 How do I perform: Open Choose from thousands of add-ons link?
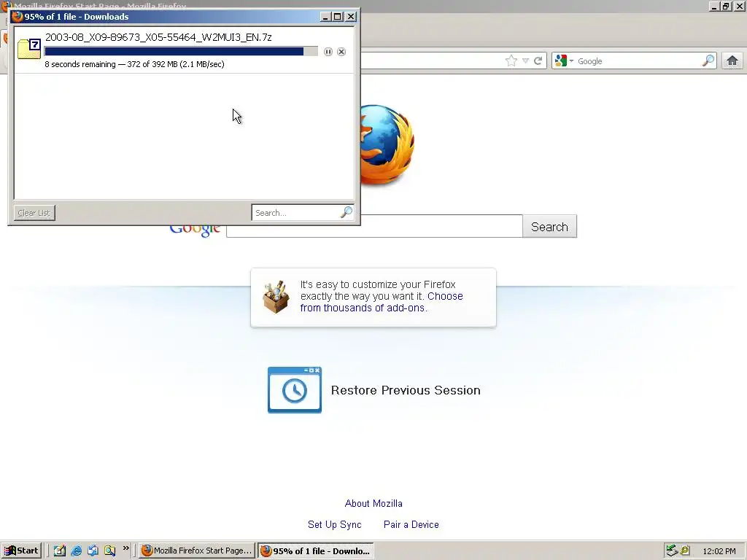pos(382,302)
